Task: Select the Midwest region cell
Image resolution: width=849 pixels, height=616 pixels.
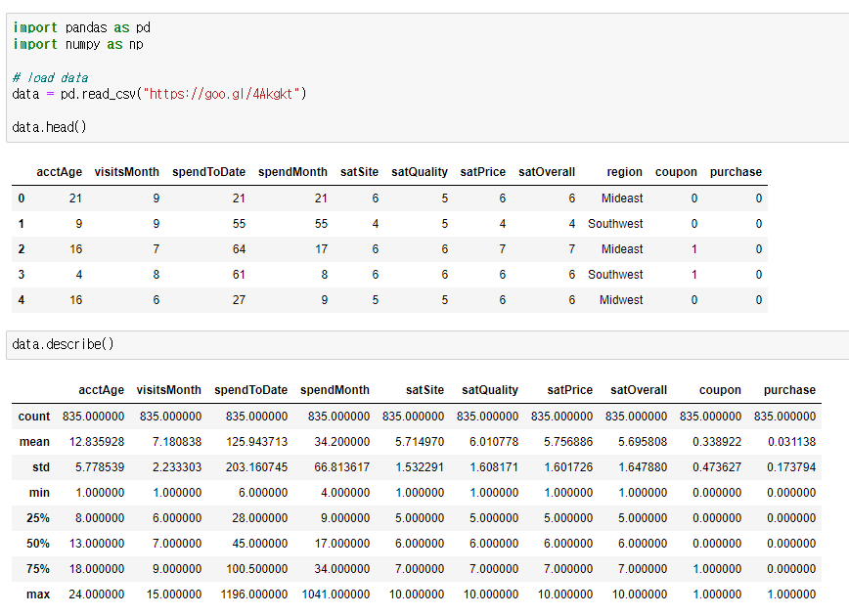Action: pyautogui.click(x=620, y=300)
